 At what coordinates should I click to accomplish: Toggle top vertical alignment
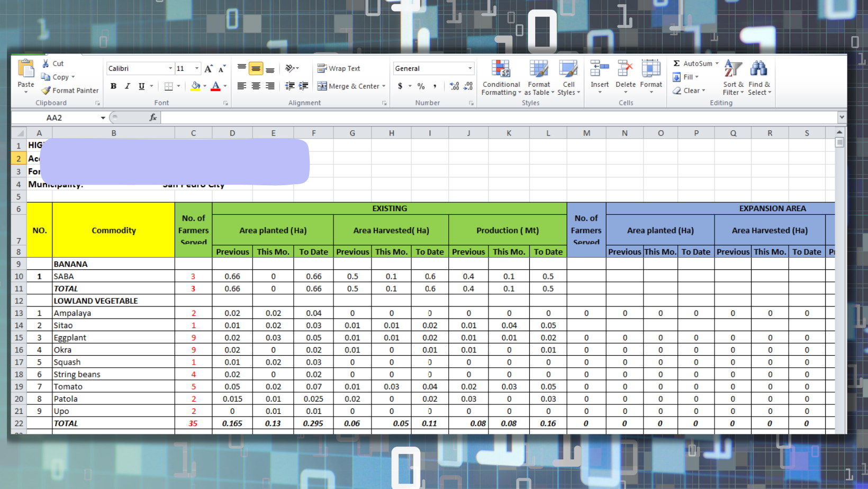click(x=242, y=68)
